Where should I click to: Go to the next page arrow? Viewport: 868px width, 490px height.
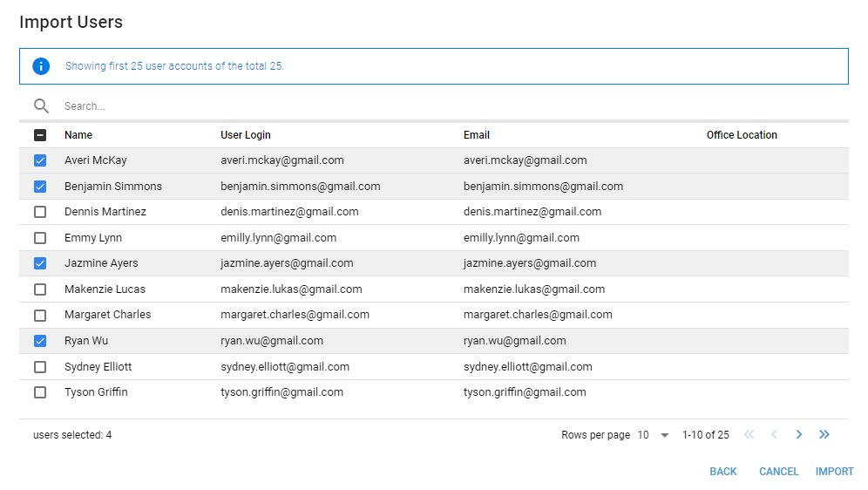[799, 435]
